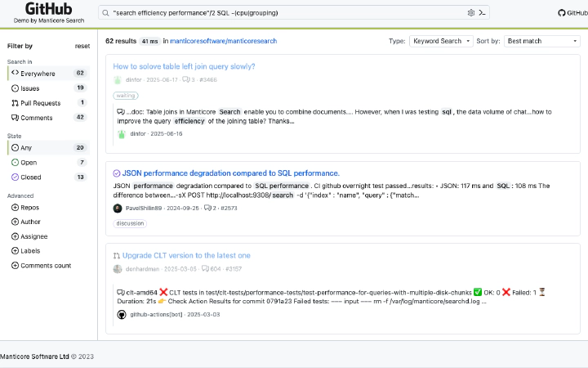Open the Keyword Search type dropdown
Screen dimensions: 588x368
441,41
